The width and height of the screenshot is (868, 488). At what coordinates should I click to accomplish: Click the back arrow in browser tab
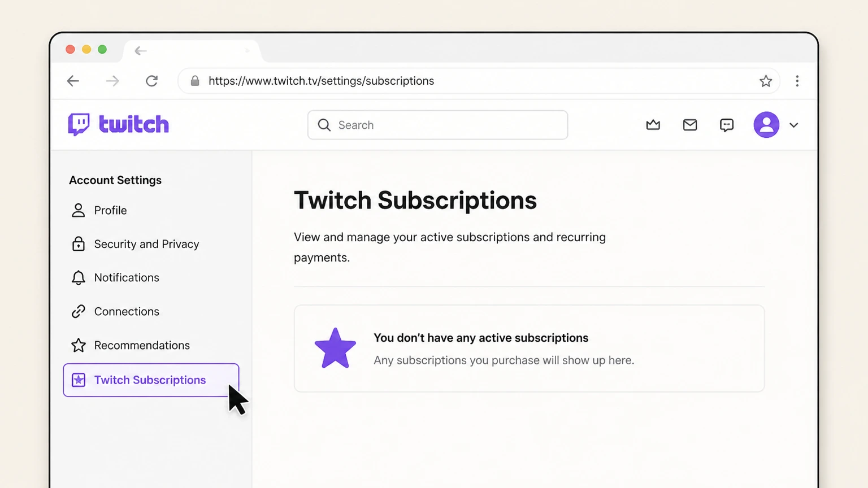click(141, 51)
